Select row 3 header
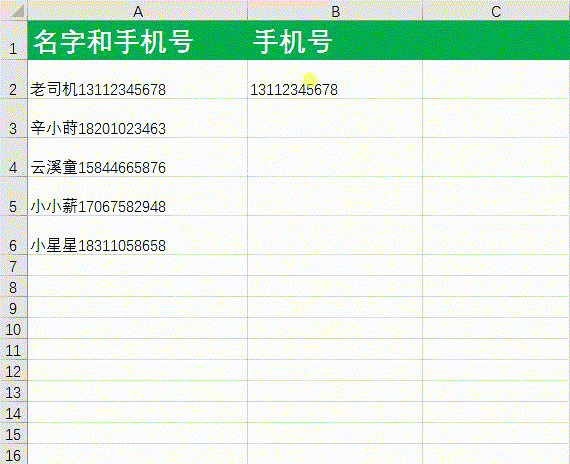This screenshot has height=464, width=570. 14,118
